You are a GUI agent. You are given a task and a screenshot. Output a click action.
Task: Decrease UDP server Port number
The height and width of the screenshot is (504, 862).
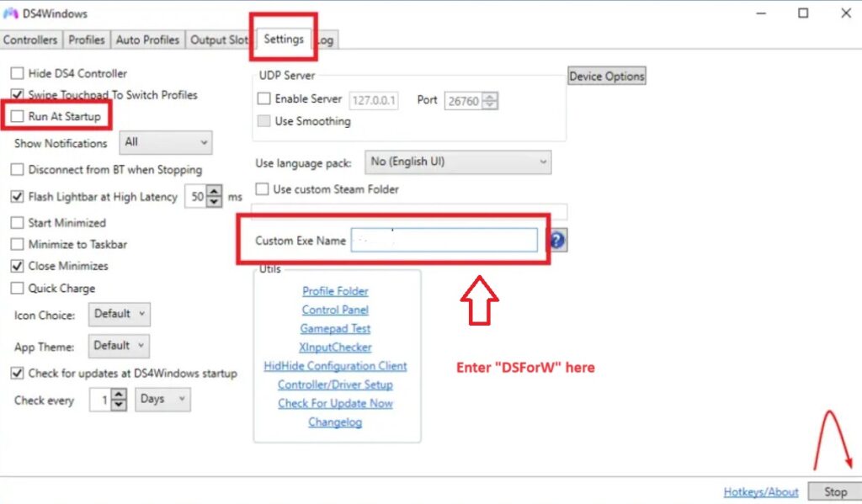point(490,105)
